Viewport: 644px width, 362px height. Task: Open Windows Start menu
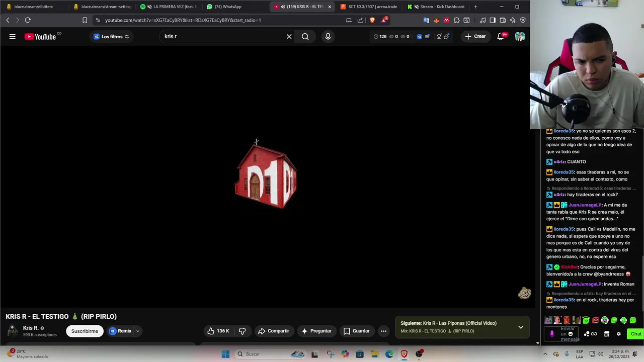coord(225,354)
